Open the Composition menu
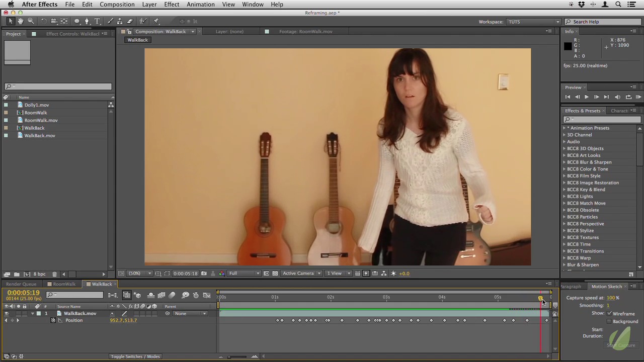 117,5
